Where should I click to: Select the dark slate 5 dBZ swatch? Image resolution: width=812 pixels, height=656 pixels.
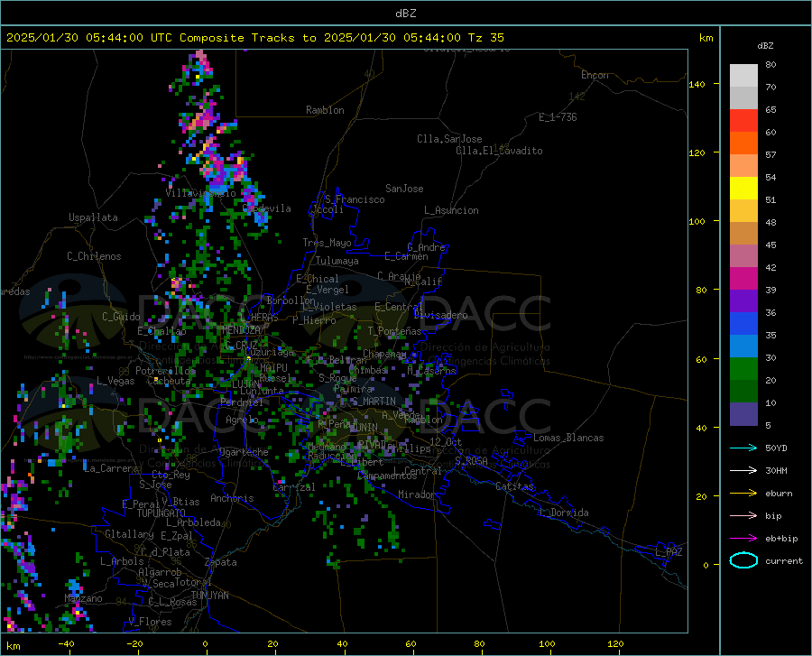(x=743, y=414)
